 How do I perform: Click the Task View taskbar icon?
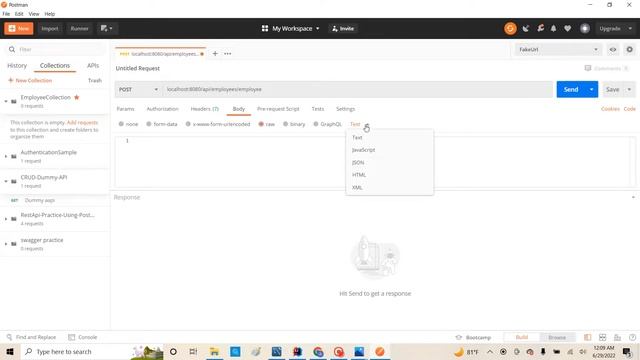[x=193, y=351]
